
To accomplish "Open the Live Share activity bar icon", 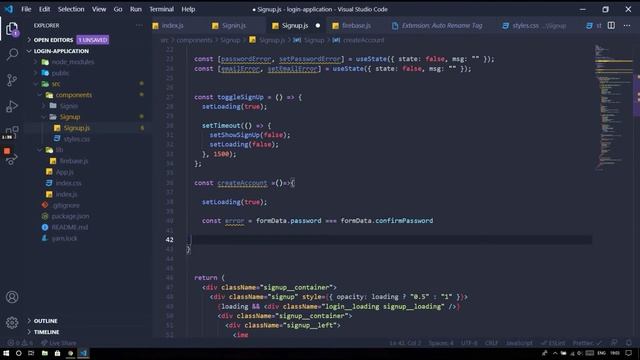I will tap(11, 160).
